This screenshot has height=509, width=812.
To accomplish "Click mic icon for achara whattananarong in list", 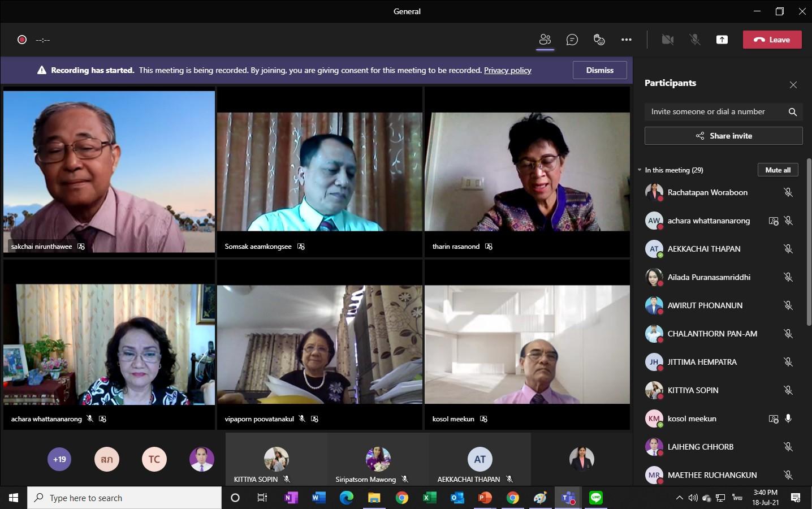I will click(x=788, y=221).
